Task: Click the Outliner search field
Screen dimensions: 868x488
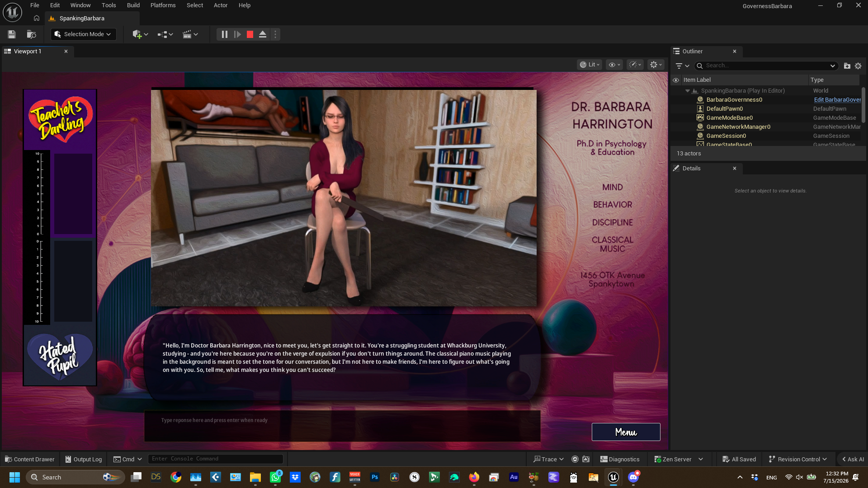Action: click(x=766, y=66)
